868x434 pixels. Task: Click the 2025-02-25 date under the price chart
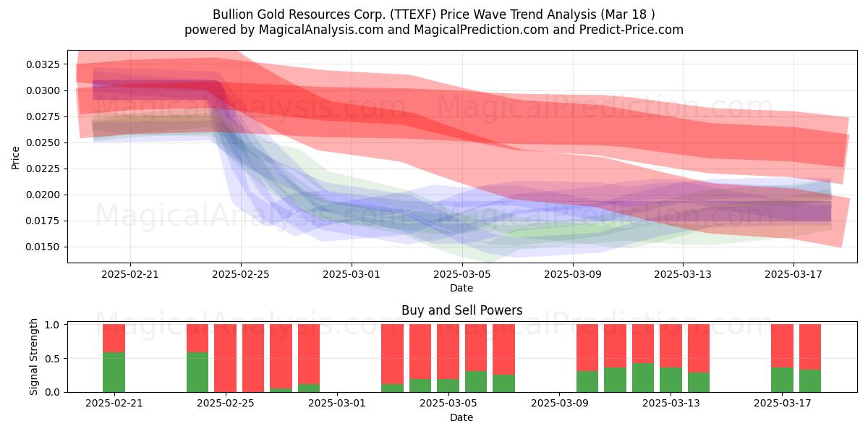[x=241, y=274]
